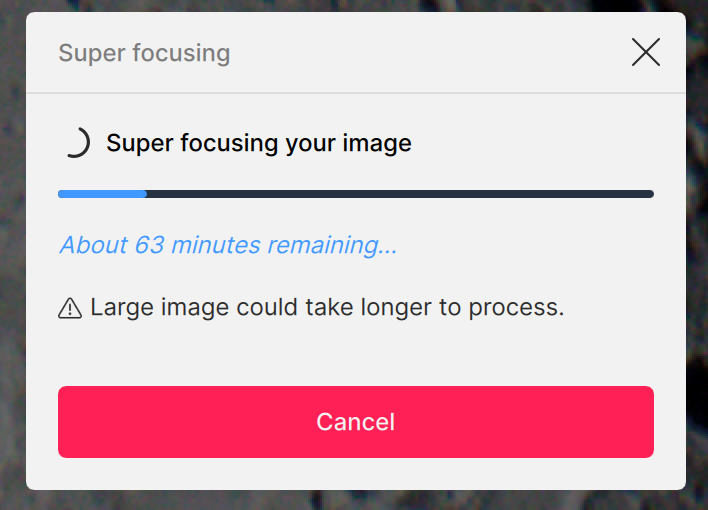This screenshot has width=708, height=510.
Task: Click the far right end of progress bar
Action: [648, 194]
